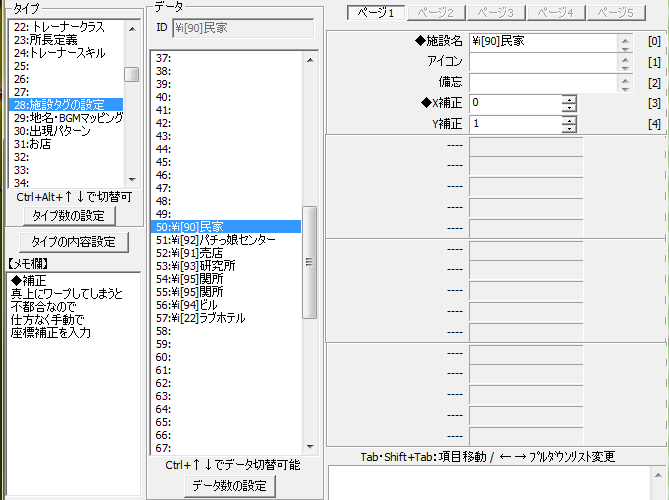
Task: Select data entry 53:¥i[93]研究所
Action: [226, 266]
